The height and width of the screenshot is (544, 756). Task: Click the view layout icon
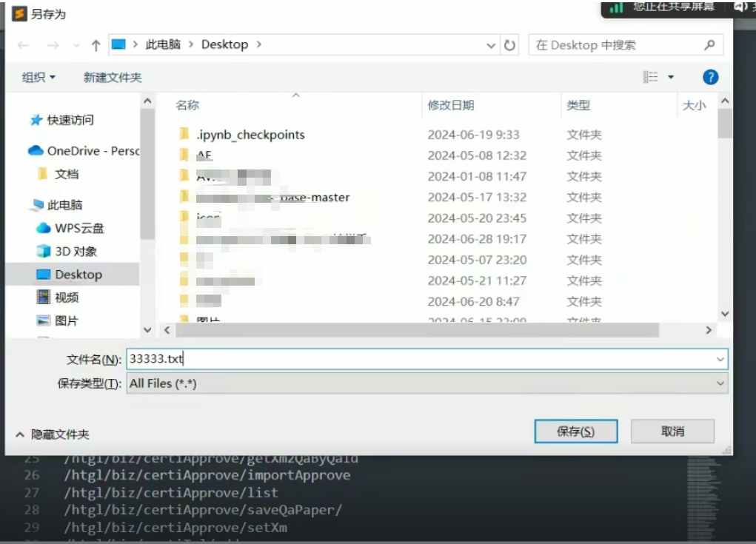tap(651, 77)
